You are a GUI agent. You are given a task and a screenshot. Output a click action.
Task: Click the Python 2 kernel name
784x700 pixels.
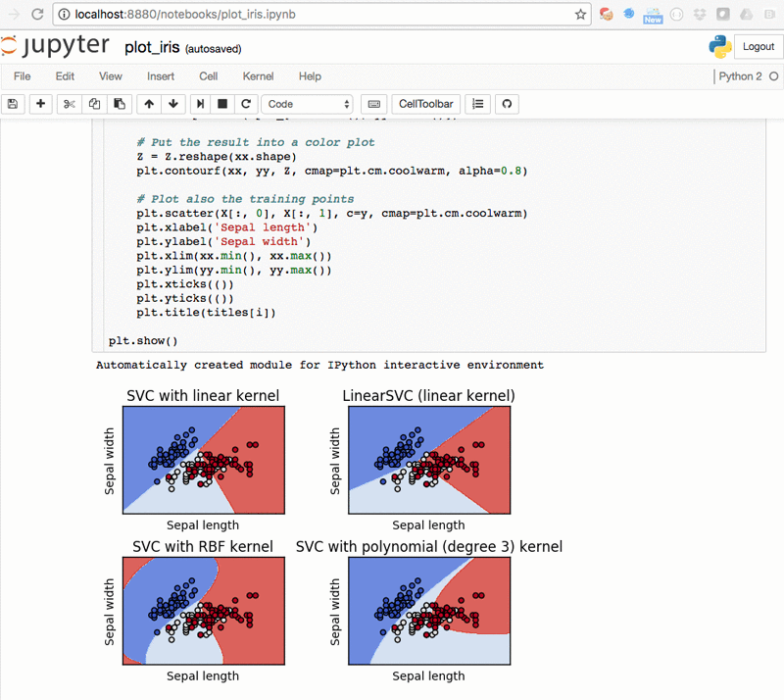(x=740, y=76)
